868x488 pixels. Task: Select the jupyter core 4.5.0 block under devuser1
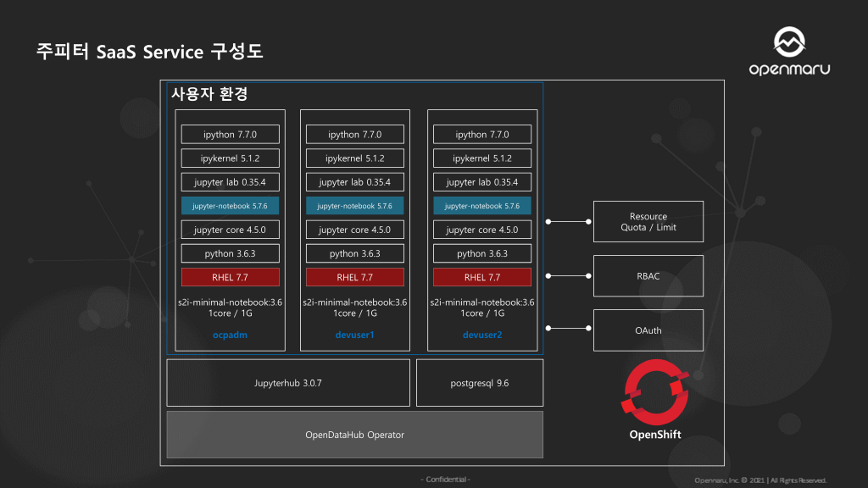pyautogui.click(x=355, y=229)
